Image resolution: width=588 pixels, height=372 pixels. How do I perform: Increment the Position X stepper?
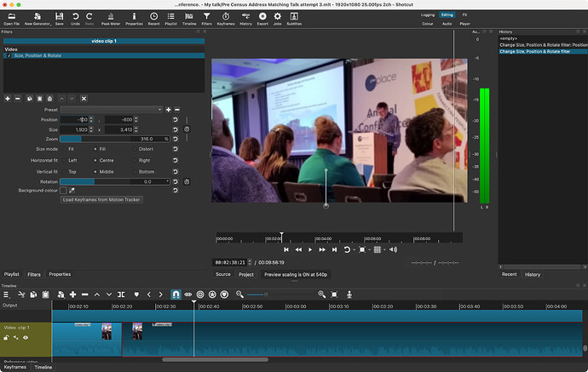[x=91, y=118]
